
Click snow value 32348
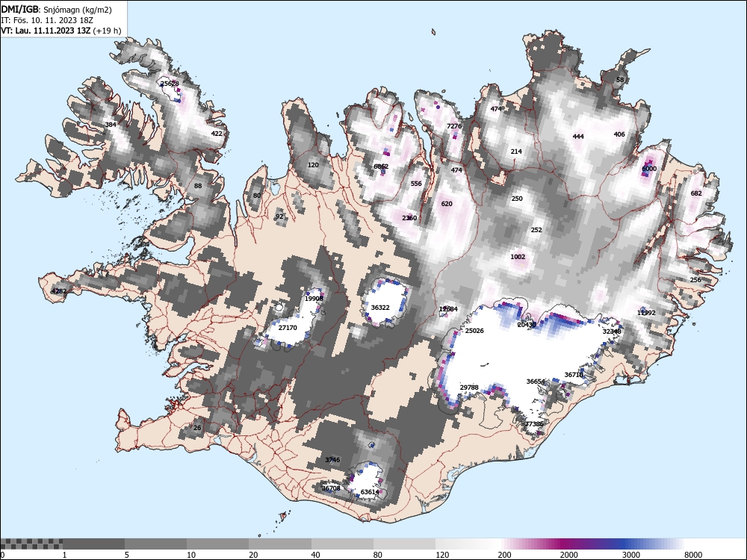tap(612, 332)
